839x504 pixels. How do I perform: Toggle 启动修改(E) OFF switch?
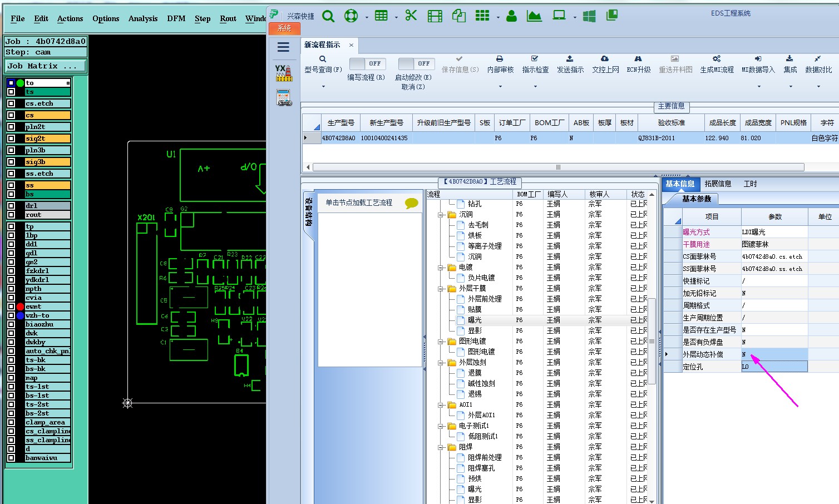(415, 63)
